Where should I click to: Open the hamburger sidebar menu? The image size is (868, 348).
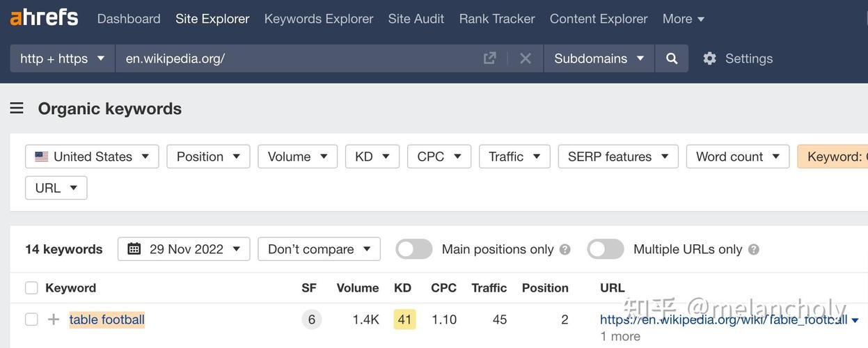tap(17, 108)
